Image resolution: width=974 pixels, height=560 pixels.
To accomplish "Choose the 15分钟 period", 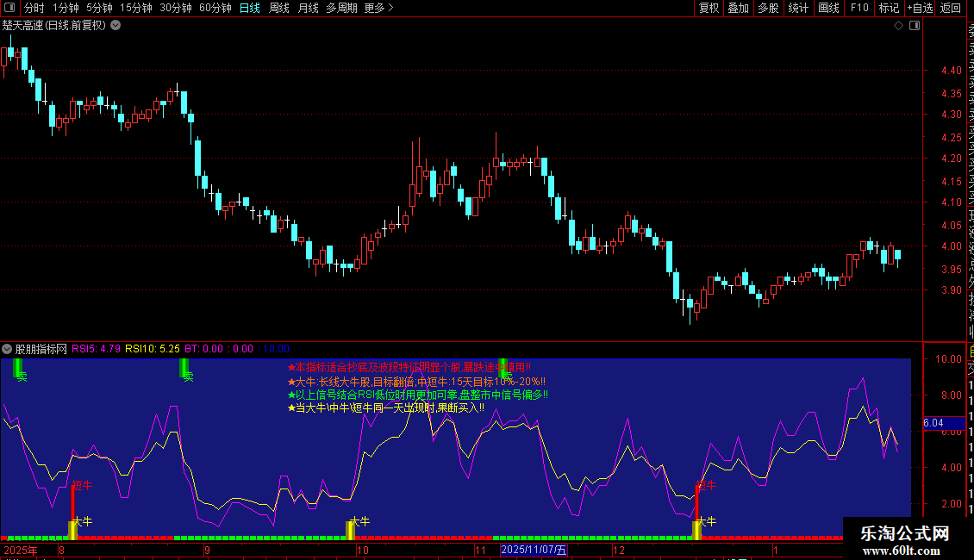I will 135,8.
